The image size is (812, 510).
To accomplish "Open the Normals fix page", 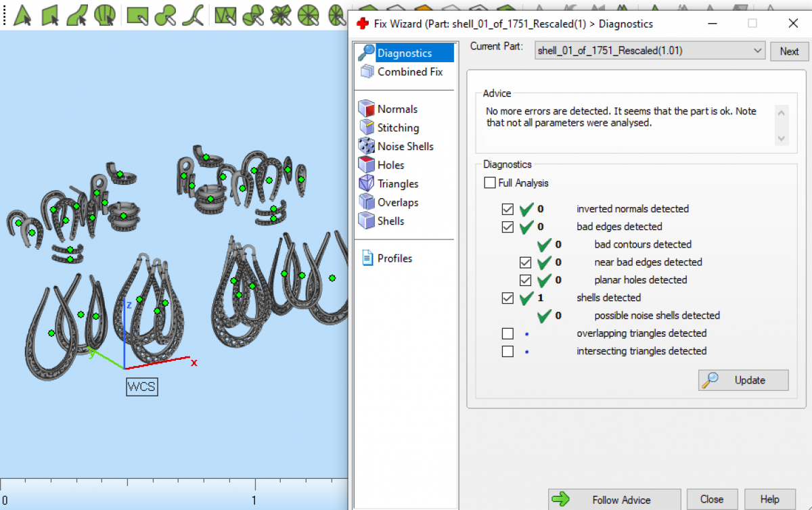I will [397, 109].
